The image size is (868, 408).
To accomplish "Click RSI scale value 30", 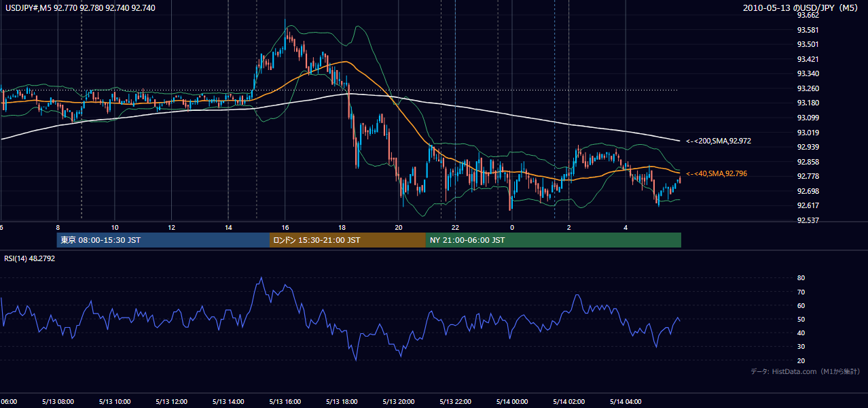I will point(801,347).
